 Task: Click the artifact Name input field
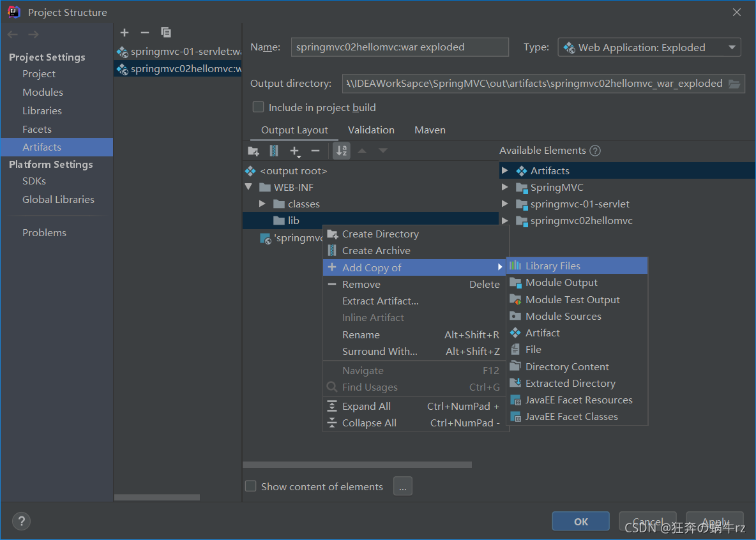pos(400,47)
